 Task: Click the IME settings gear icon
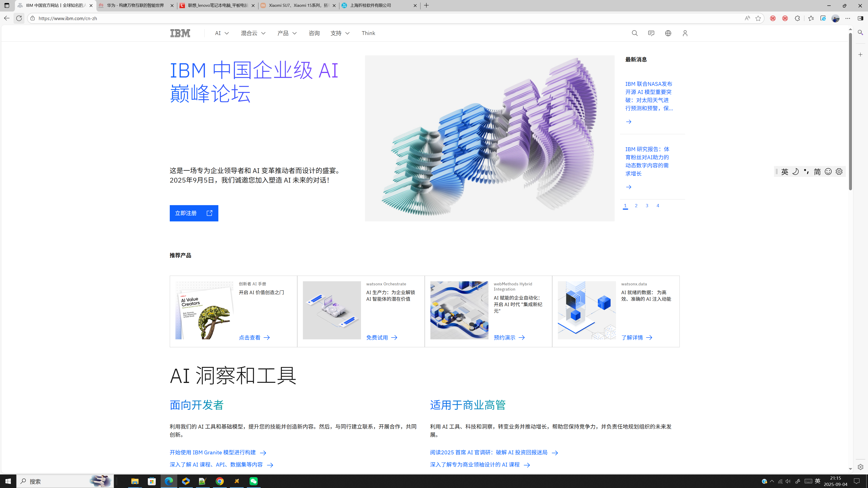839,171
